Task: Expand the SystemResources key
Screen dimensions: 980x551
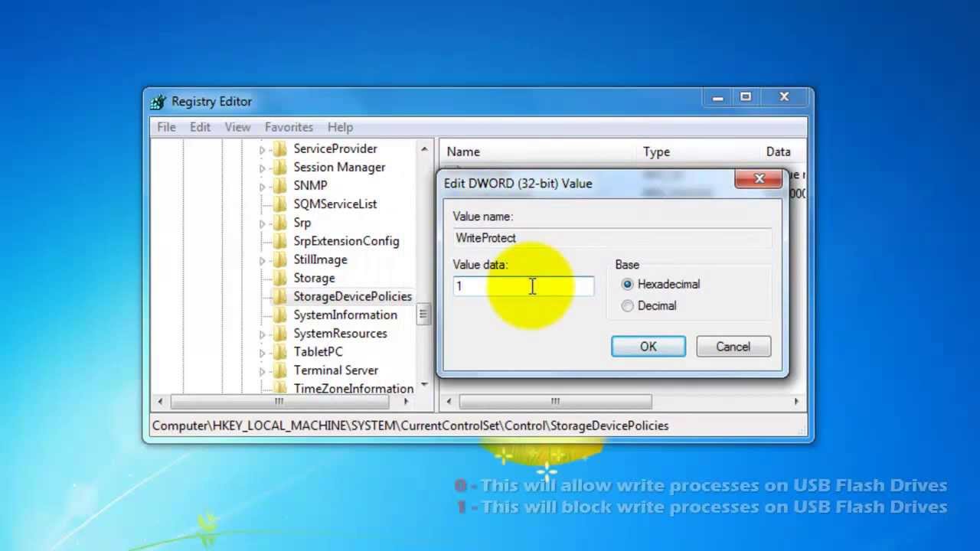Action: pyautogui.click(x=262, y=334)
